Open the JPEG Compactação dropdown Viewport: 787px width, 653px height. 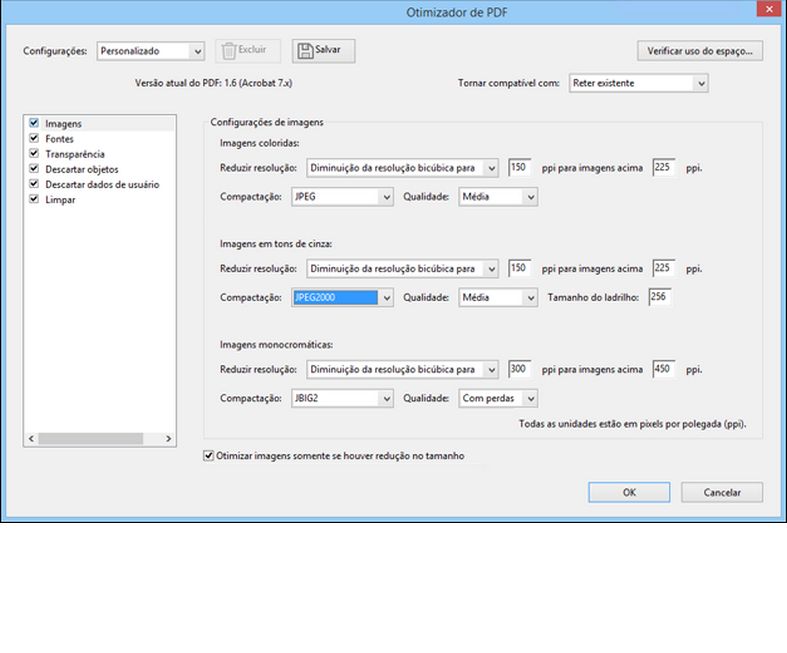342,197
